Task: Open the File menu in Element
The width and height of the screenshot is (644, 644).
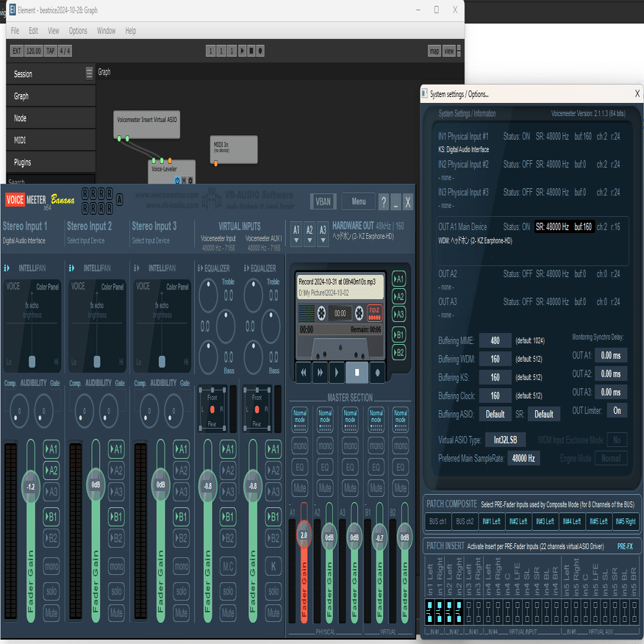Action: click(x=15, y=31)
